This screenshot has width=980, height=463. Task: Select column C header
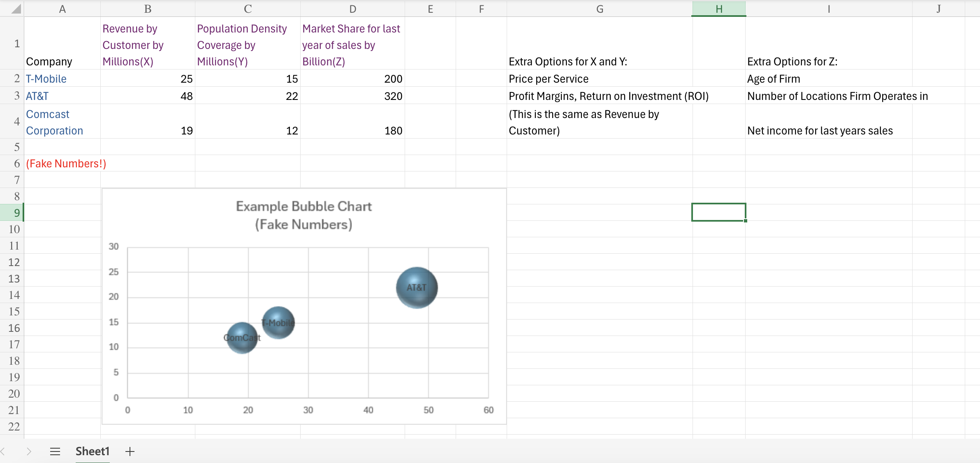[x=248, y=9]
